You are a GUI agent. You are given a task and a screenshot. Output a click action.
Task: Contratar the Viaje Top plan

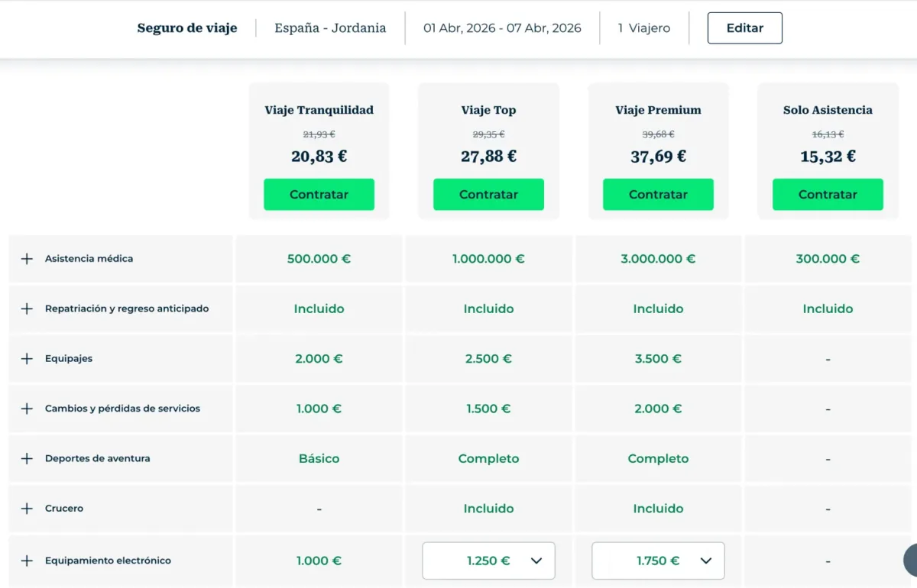pyautogui.click(x=489, y=195)
